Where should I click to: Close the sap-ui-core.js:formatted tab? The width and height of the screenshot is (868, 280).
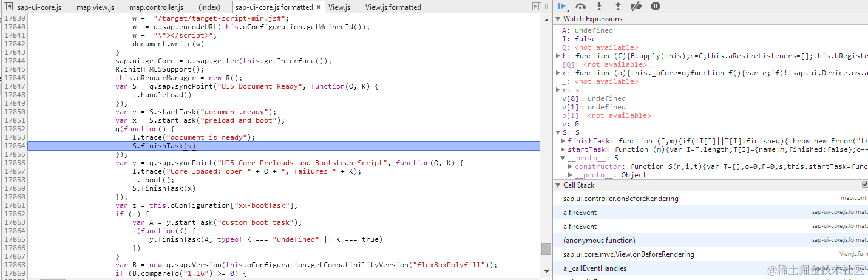(319, 7)
